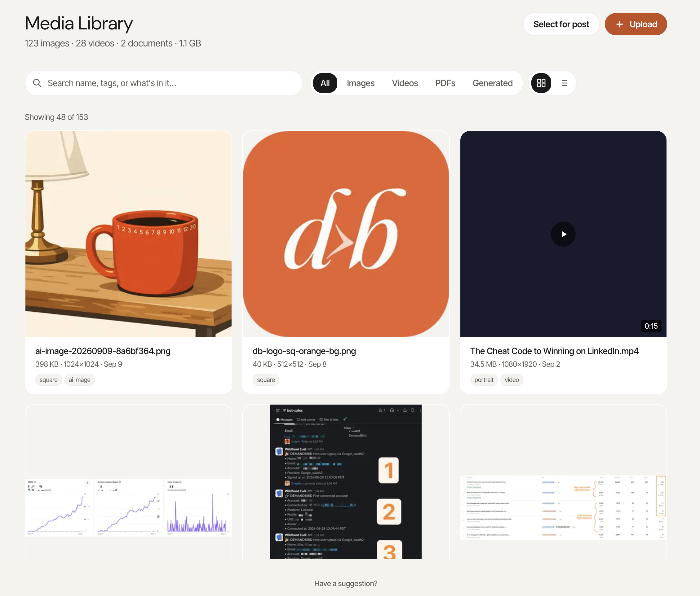Filter by PDFs tab

point(445,83)
